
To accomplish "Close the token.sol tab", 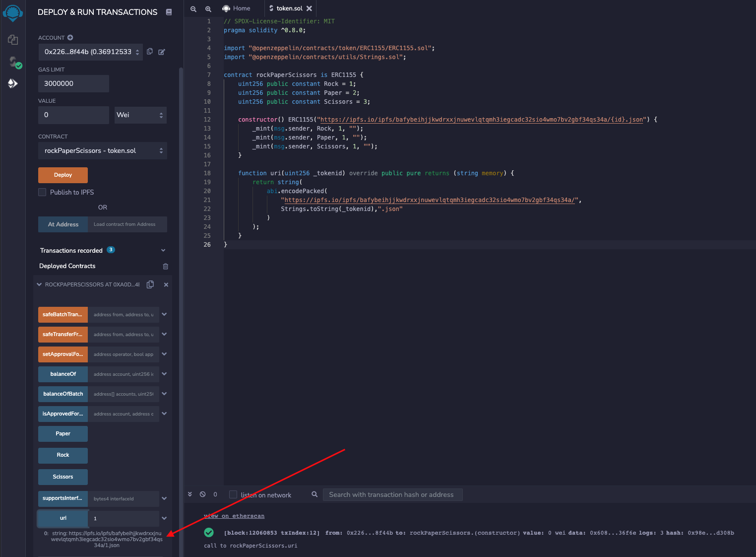I will (x=310, y=8).
